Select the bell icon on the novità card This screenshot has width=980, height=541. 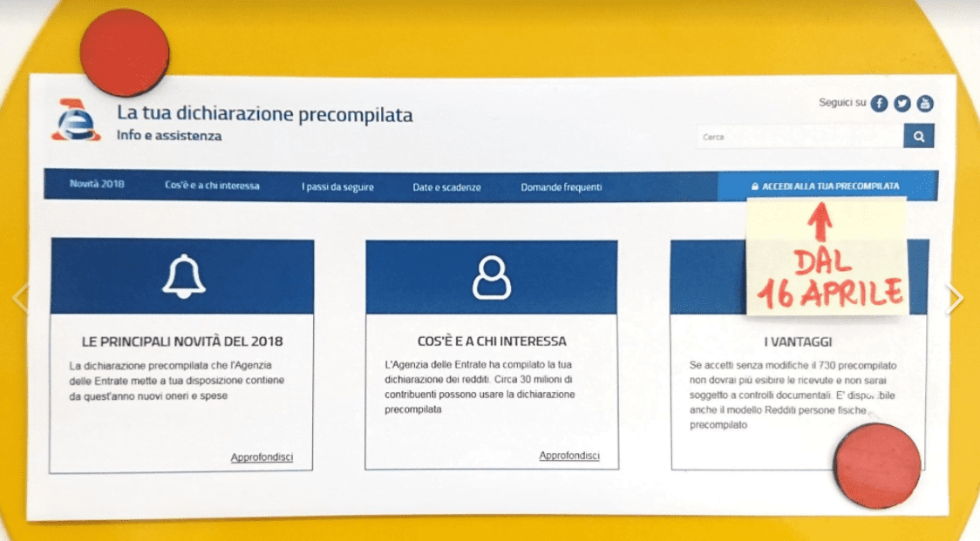(183, 277)
